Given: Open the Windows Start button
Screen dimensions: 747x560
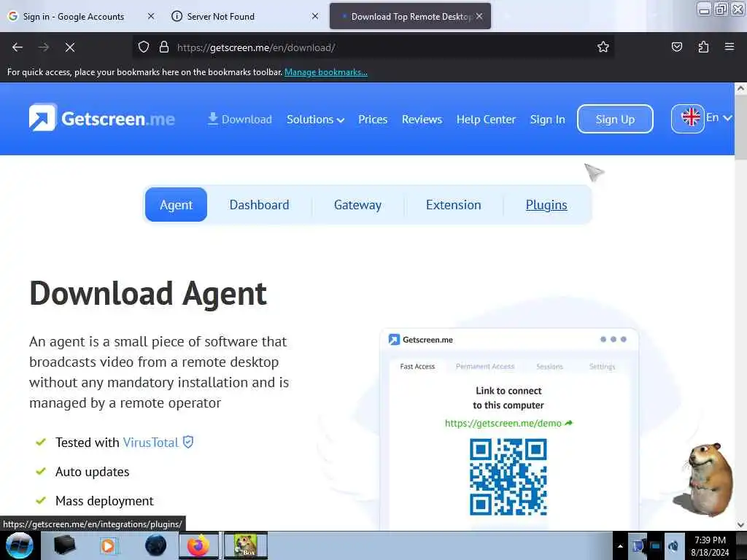Looking at the screenshot, I should 19,545.
